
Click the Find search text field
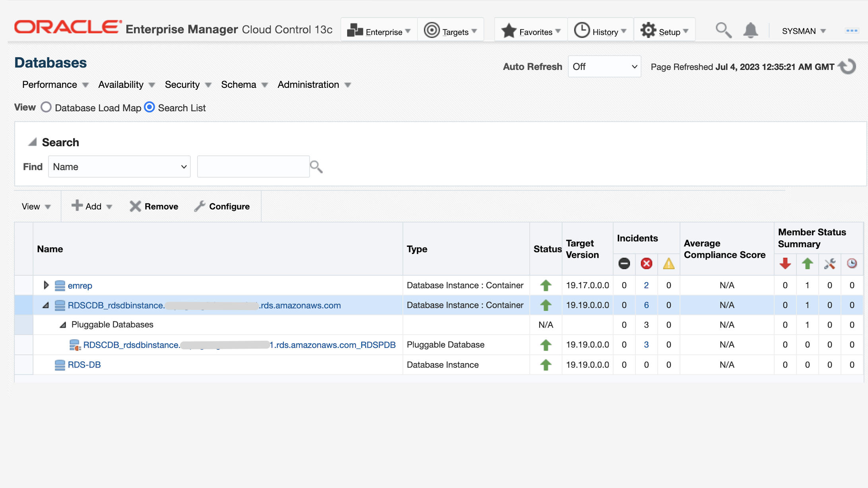tap(253, 167)
